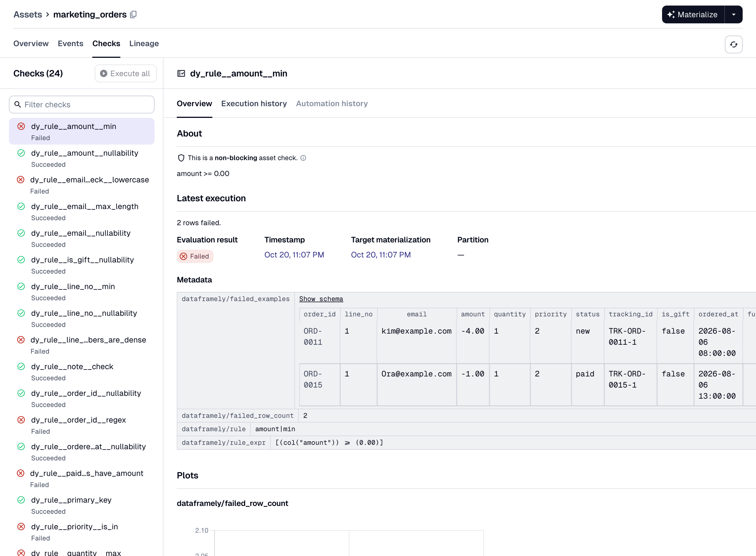Click the search icon in Filter checks
756x556 pixels.
(18, 105)
